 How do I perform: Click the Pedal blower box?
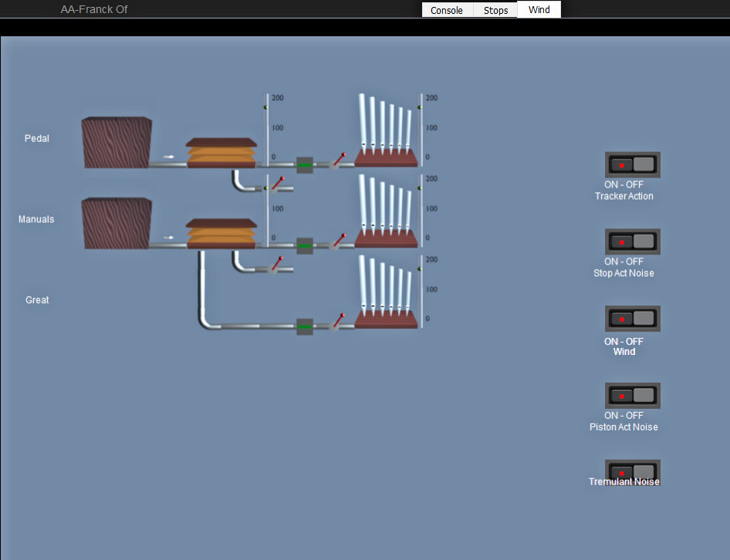(x=117, y=143)
